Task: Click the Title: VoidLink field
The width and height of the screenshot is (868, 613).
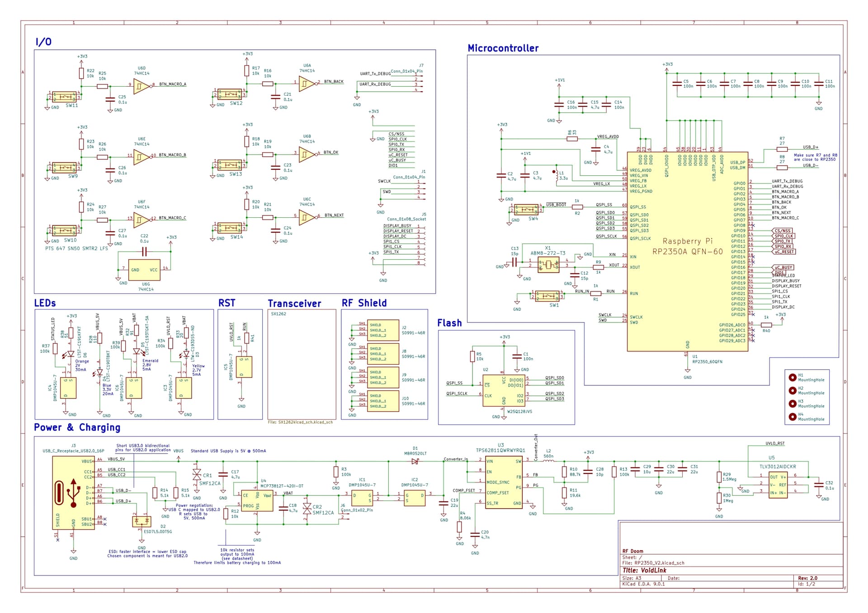Action: [644, 571]
